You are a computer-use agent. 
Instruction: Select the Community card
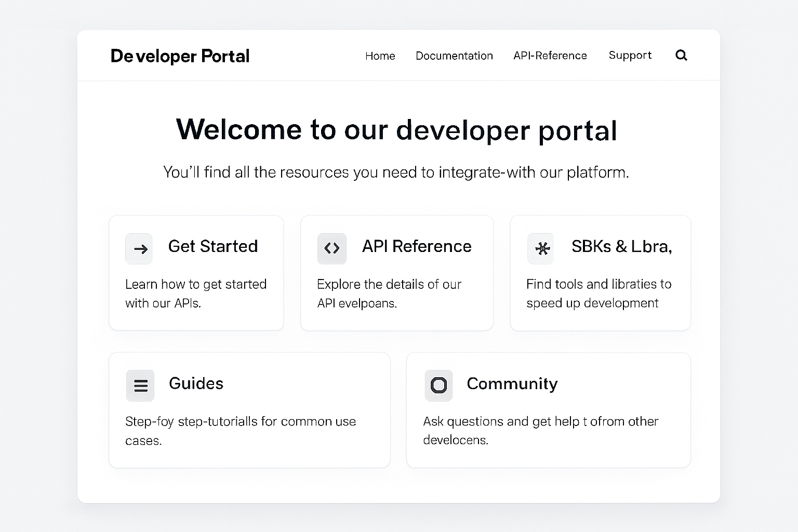click(549, 410)
